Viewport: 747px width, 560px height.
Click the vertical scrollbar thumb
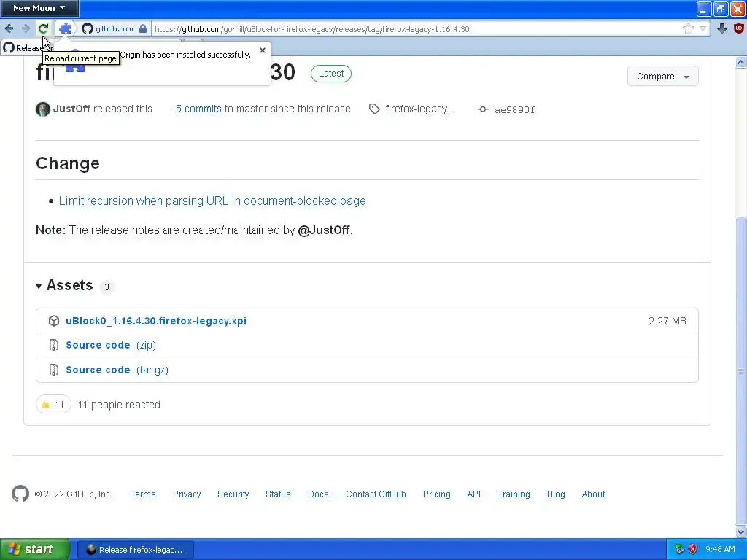[x=740, y=371]
